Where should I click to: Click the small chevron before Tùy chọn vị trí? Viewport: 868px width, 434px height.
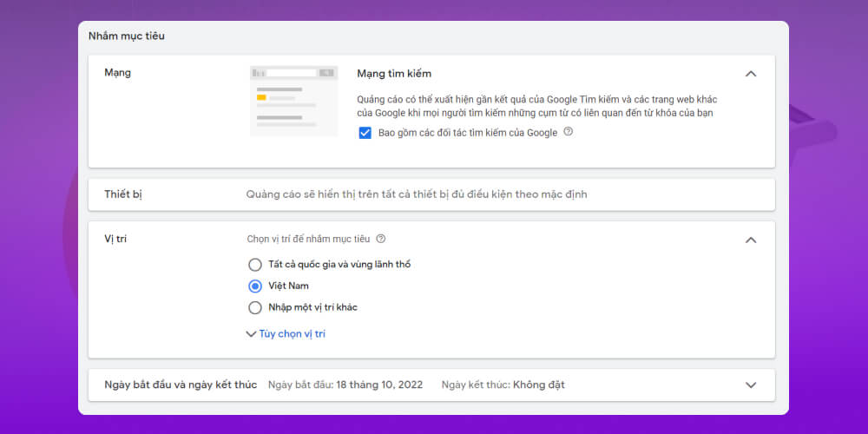pyautogui.click(x=251, y=333)
